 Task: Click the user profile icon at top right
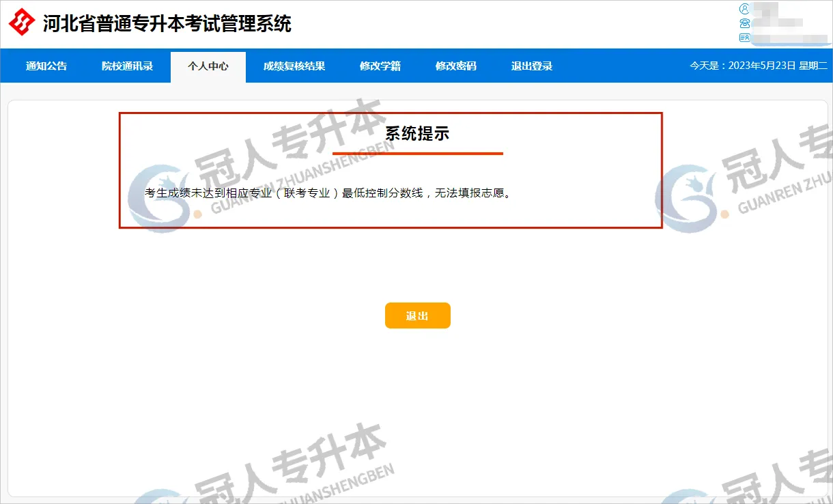(x=745, y=9)
